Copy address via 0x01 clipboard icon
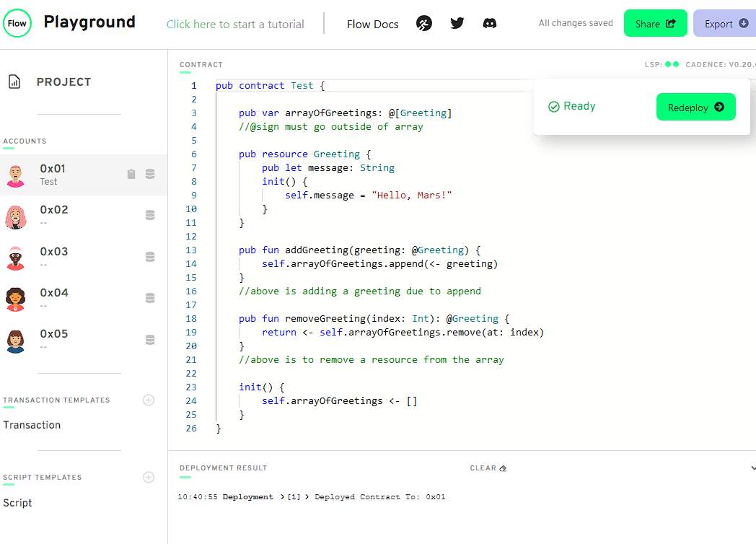 pyautogui.click(x=131, y=174)
